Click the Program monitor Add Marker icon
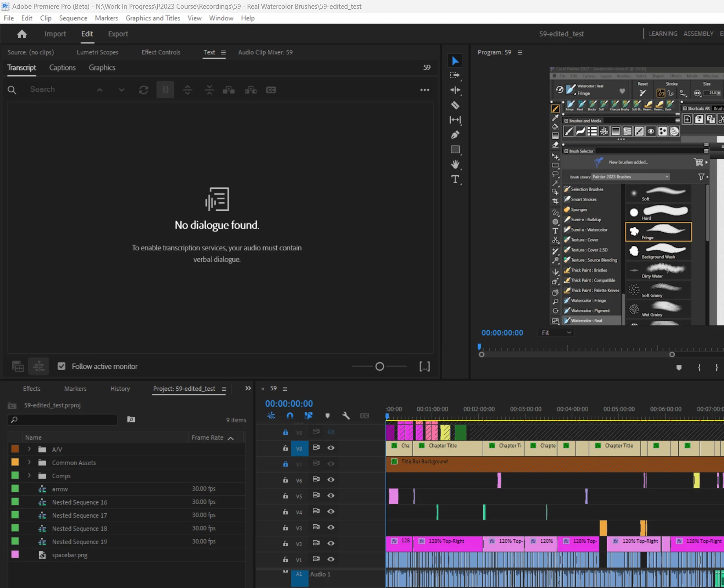Screen dimensions: 724x588 coord(679,368)
